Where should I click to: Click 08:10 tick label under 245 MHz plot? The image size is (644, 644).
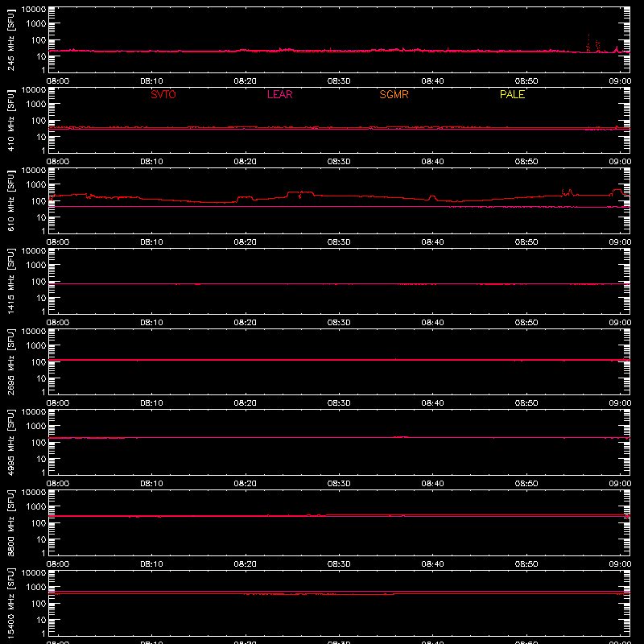coord(151,81)
